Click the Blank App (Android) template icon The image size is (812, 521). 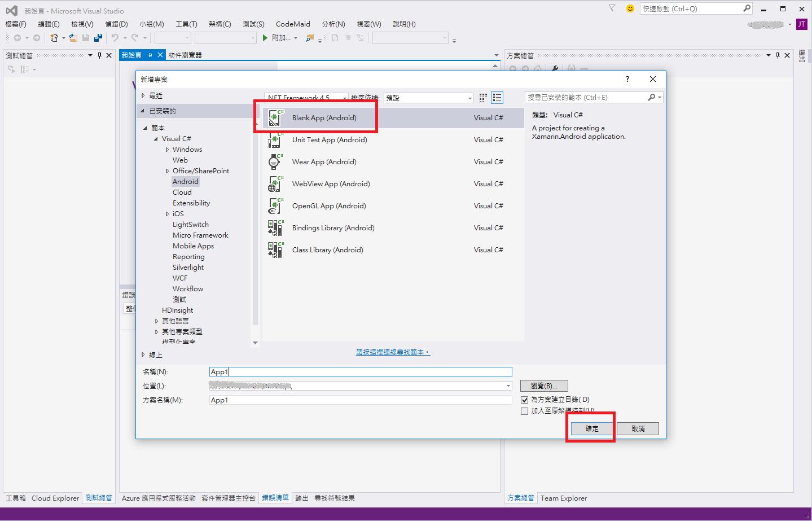275,117
